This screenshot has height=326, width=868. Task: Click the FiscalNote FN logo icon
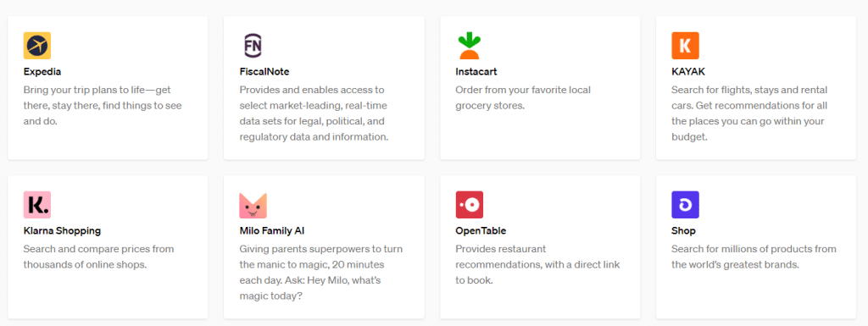point(253,46)
